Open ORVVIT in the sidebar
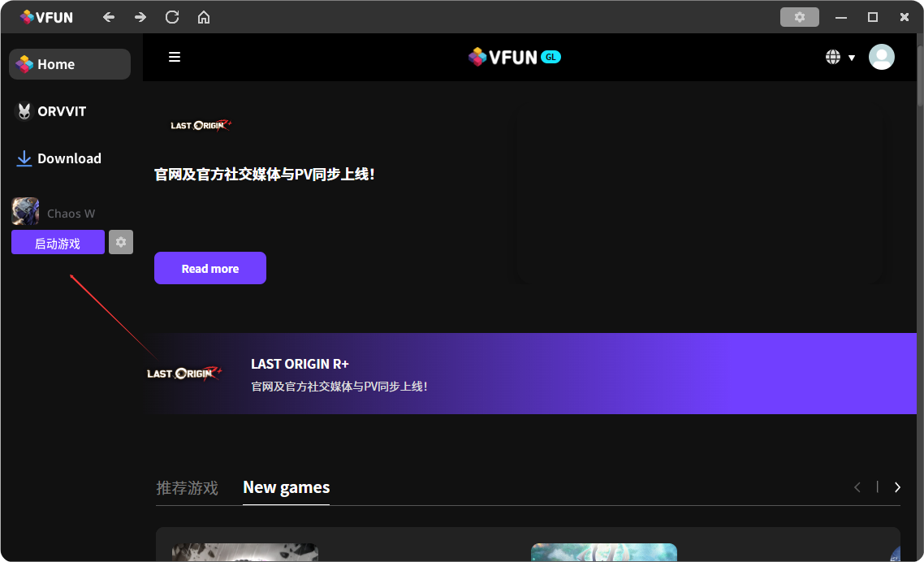 [61, 111]
